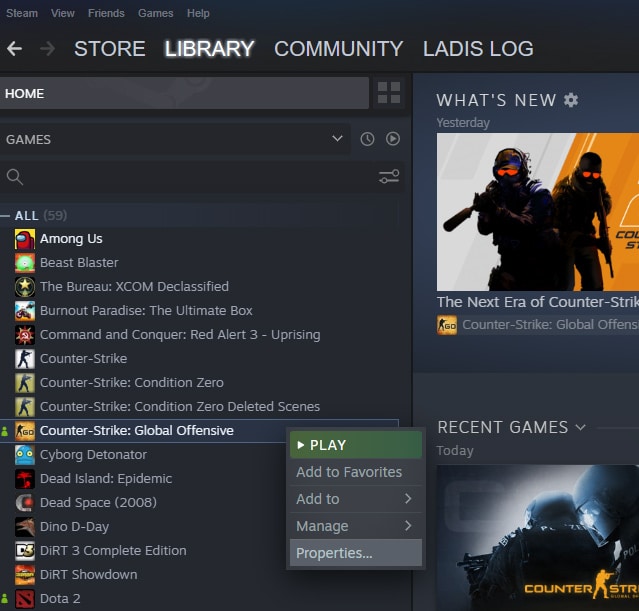Expand the GAMES dropdown chevron
This screenshot has width=639, height=611.
[x=337, y=139]
